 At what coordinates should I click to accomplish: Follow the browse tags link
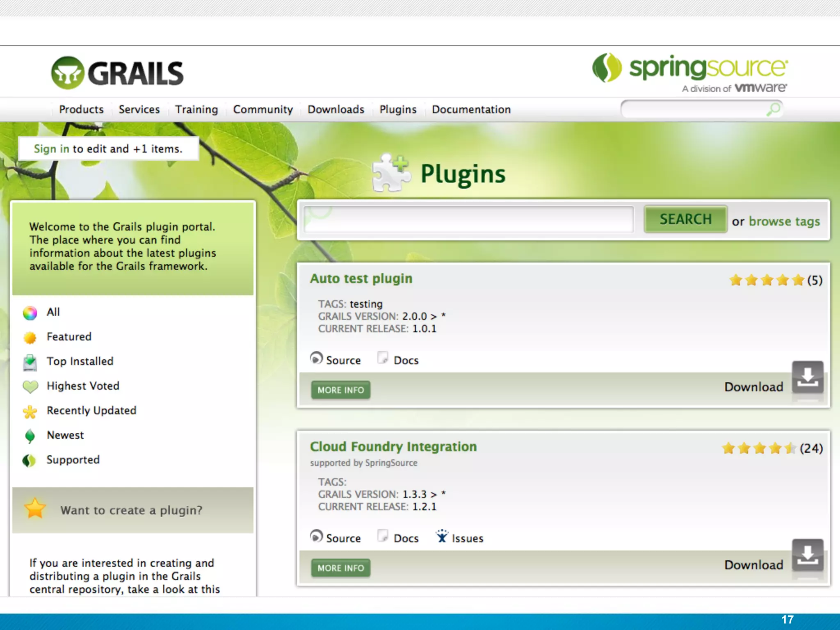point(784,221)
